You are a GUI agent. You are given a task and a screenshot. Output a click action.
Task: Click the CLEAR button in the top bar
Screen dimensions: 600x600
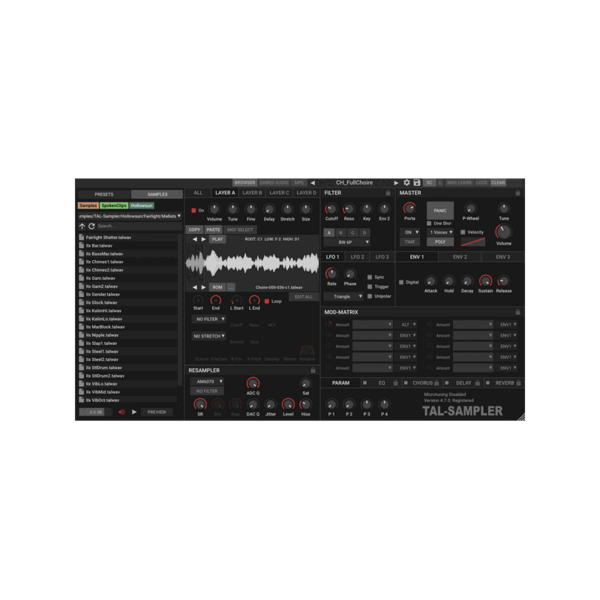498,183
